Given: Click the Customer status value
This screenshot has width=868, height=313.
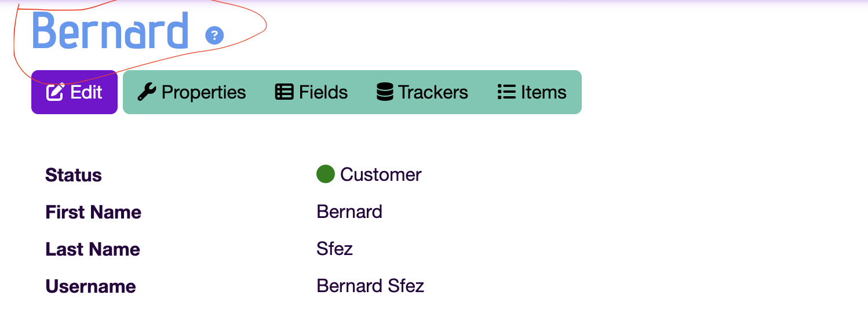Looking at the screenshot, I should coord(381,174).
